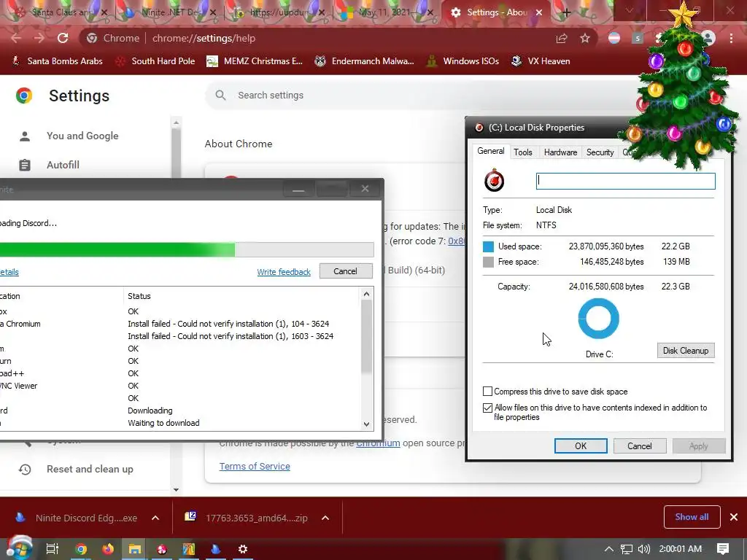Switch to the Santa Claus browser tab
Viewport: 747px width, 560px height.
60,12
